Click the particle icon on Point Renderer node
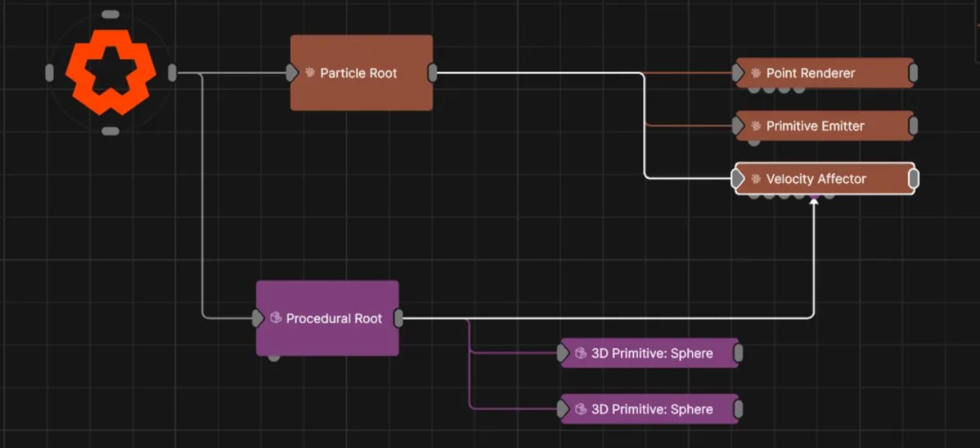980x448 pixels. [755, 73]
